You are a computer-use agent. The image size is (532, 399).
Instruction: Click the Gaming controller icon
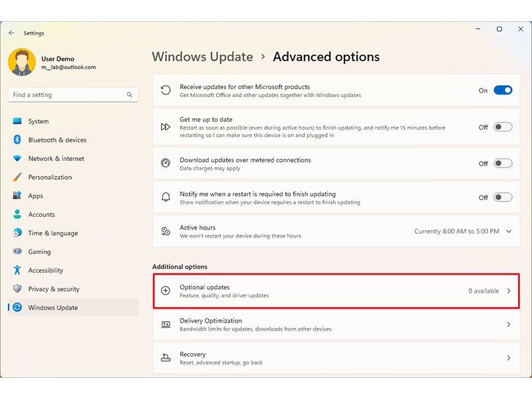tap(17, 251)
